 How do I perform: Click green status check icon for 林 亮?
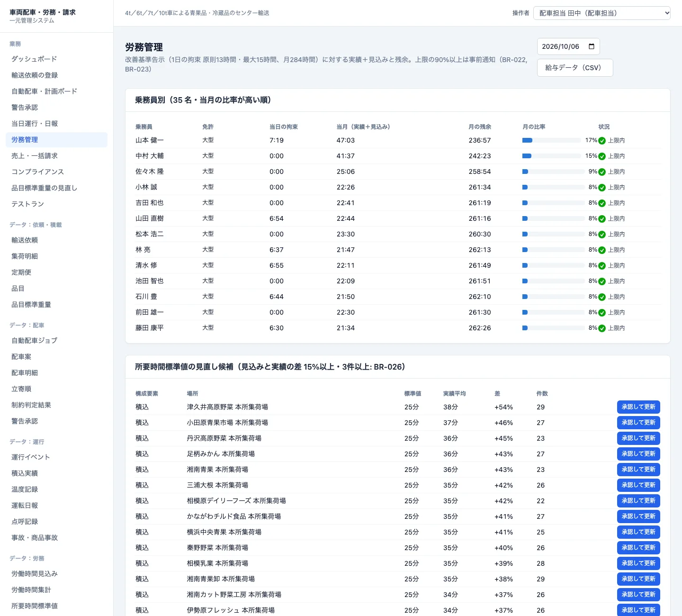point(602,250)
